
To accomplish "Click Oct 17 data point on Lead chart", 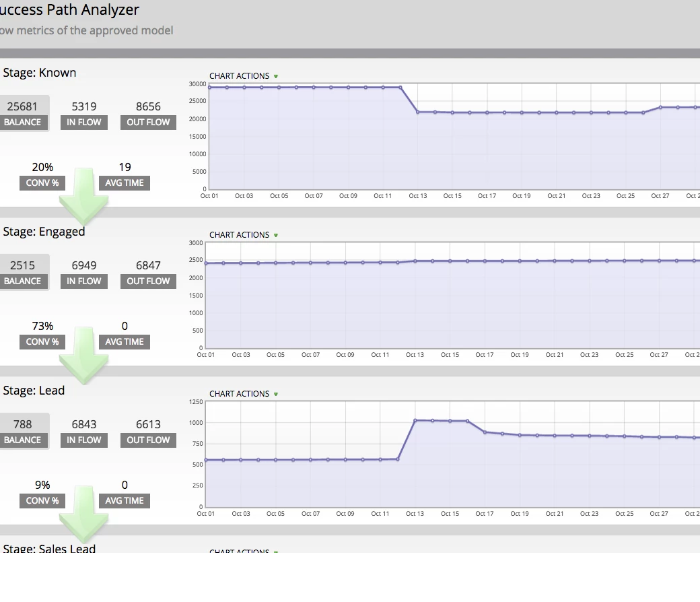I will pos(485,432).
